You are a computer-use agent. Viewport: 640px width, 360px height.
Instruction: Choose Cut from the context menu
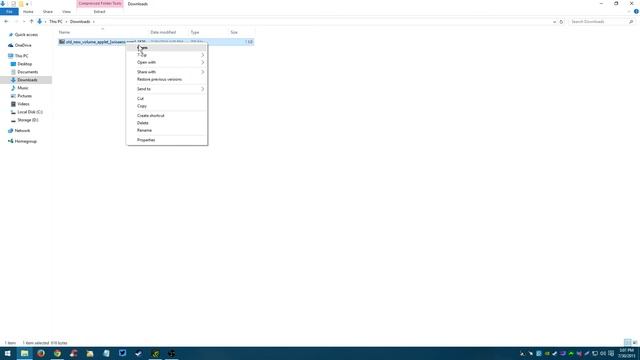coord(167,98)
